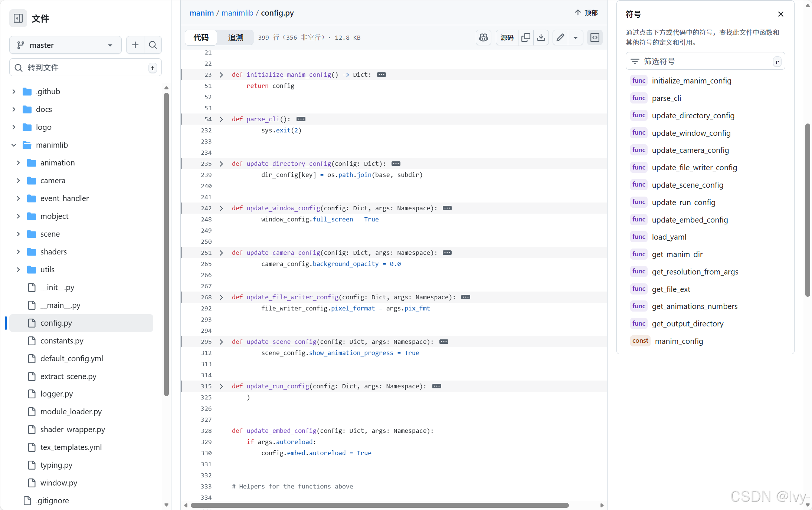The width and height of the screenshot is (812, 510).
Task: Open the more edit options caret
Action: pyautogui.click(x=576, y=37)
